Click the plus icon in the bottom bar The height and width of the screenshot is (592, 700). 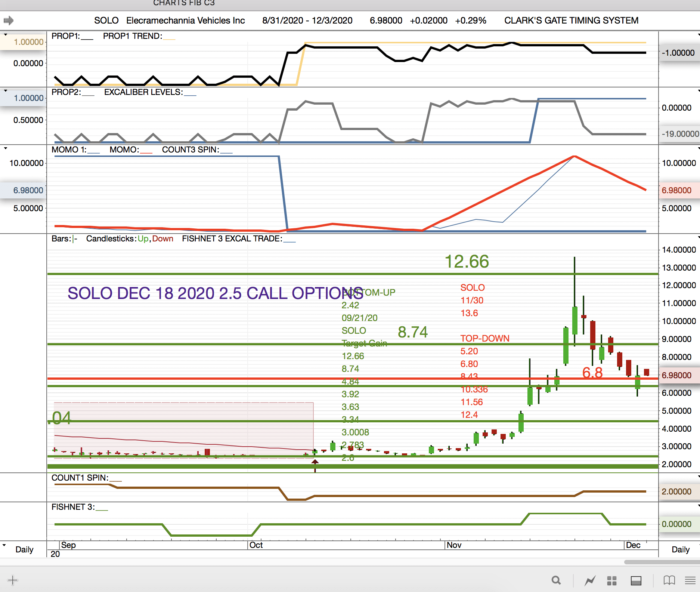[13, 580]
